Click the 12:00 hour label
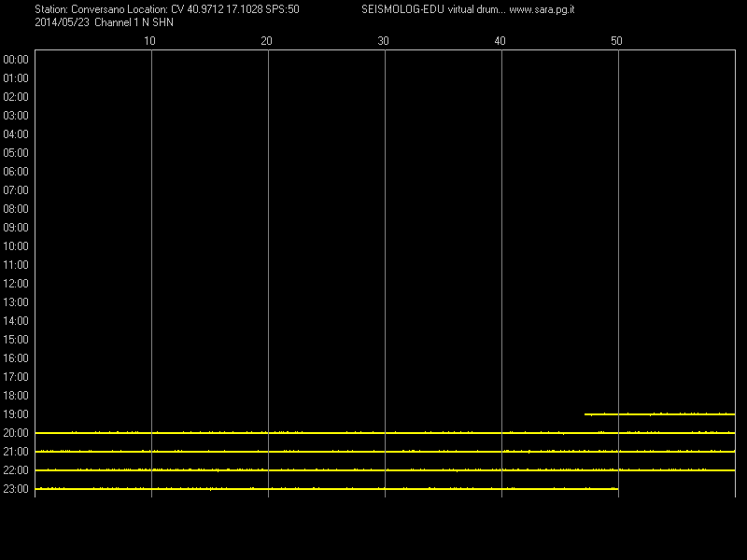747x560 pixels. [16, 284]
